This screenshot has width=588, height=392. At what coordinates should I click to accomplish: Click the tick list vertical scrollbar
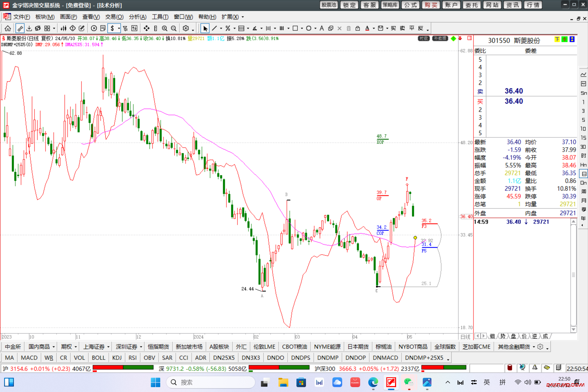pos(573,275)
